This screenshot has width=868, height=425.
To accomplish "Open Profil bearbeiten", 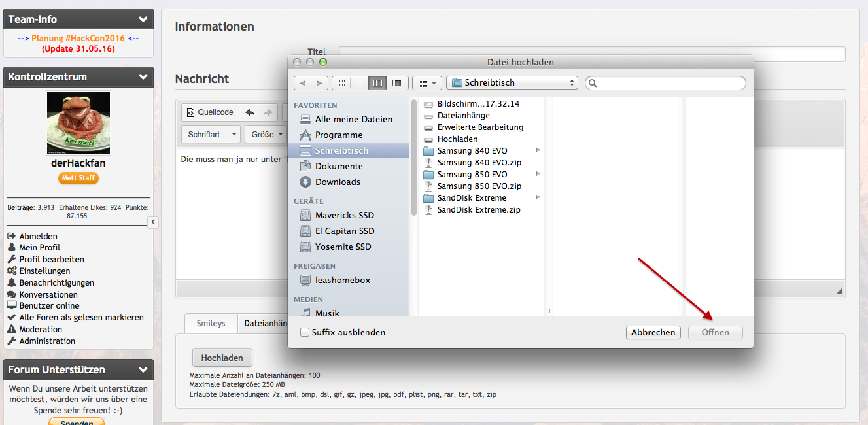I will tap(51, 259).
